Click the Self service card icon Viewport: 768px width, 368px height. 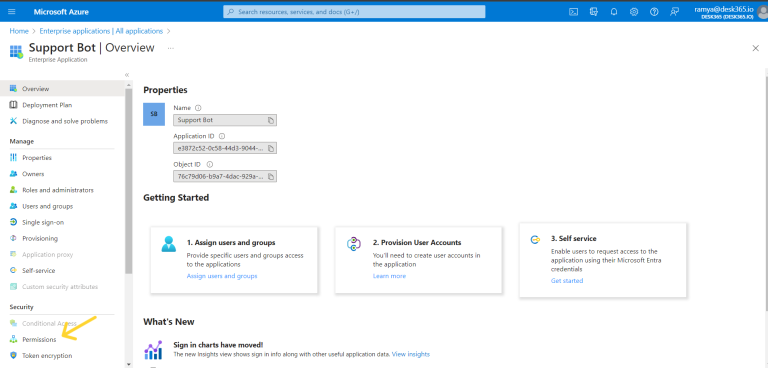(x=535, y=240)
